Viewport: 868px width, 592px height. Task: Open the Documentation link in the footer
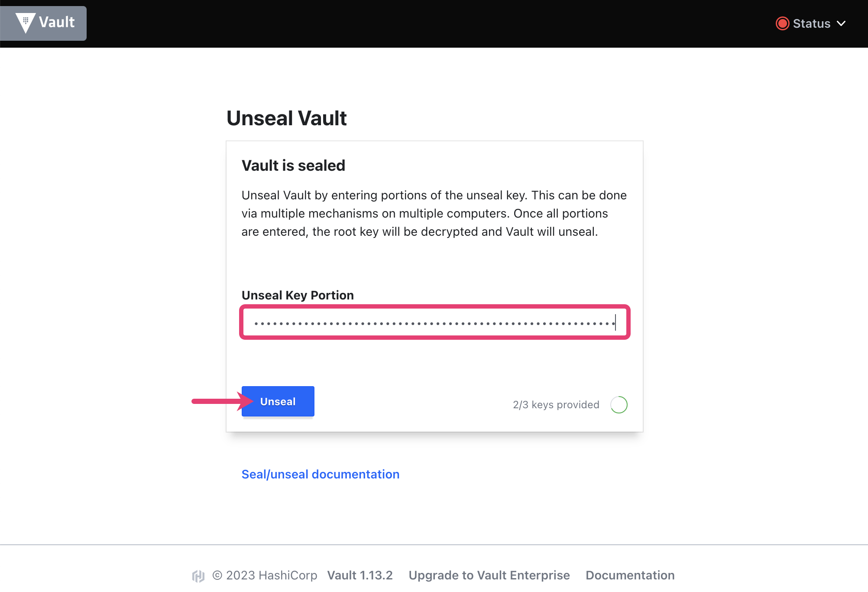click(630, 575)
